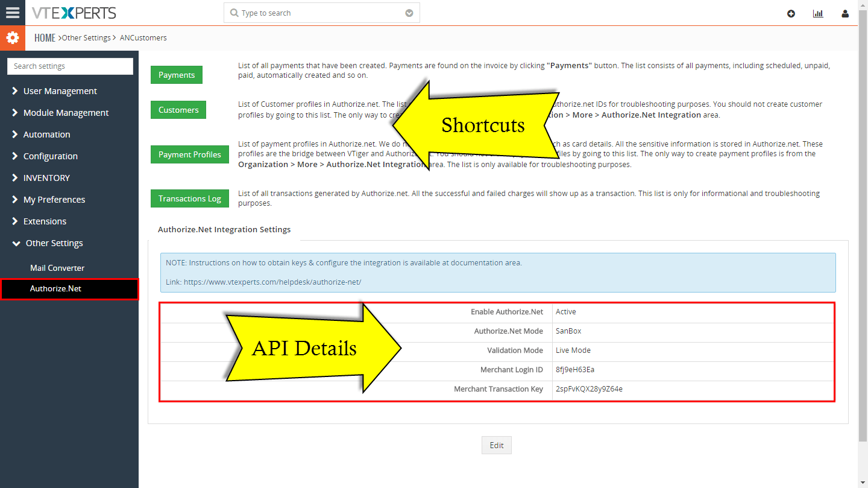The image size is (868, 488).
Task: Open the reports bar-chart icon
Action: (x=818, y=13)
